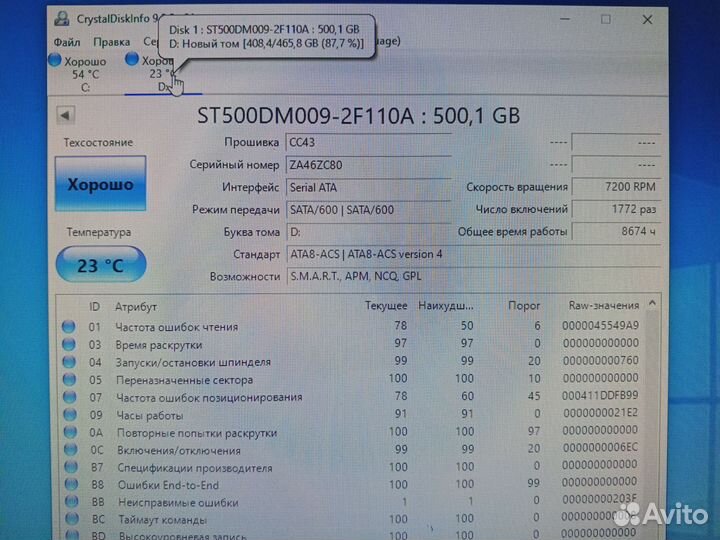Click status circle for attribute 05 reallocated sectors

(69, 379)
